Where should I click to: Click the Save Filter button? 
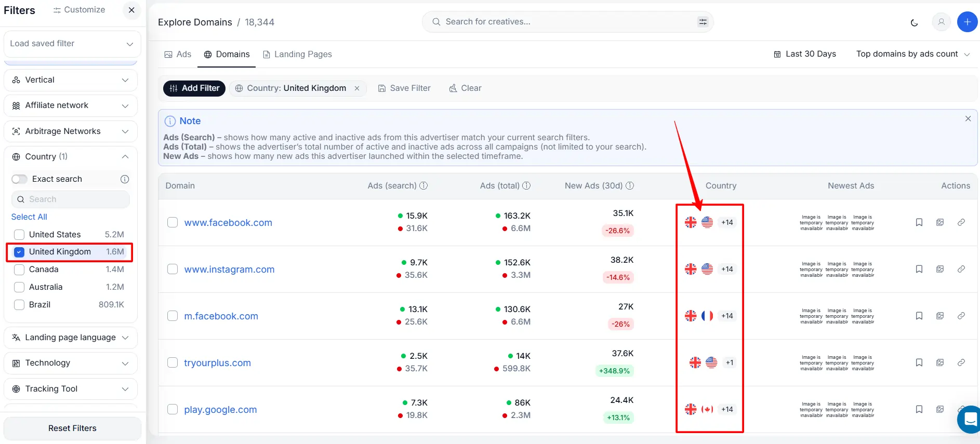pyautogui.click(x=404, y=88)
